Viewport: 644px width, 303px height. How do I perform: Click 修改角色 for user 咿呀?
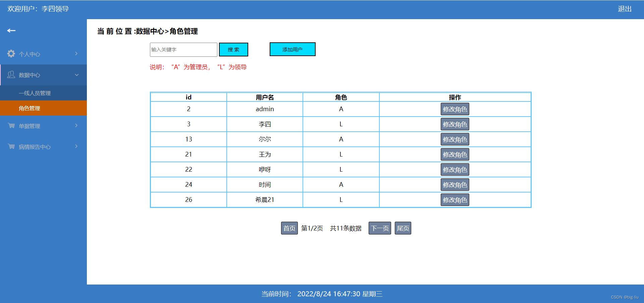(455, 170)
